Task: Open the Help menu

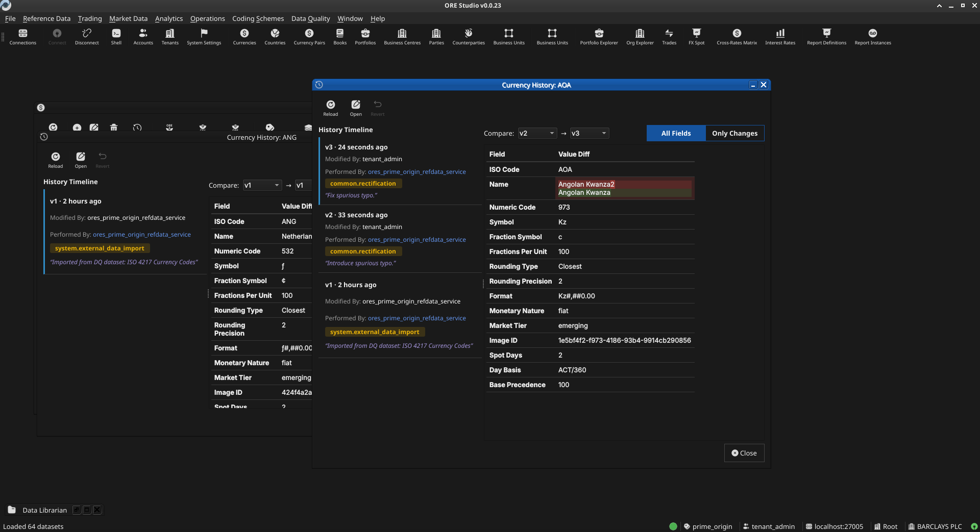Action: 378,18
